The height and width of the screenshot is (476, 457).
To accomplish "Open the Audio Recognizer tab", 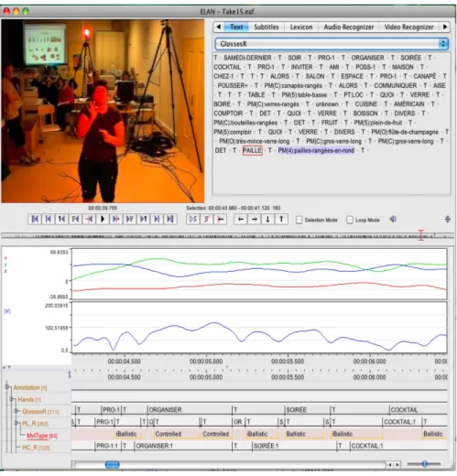I will point(349,27).
